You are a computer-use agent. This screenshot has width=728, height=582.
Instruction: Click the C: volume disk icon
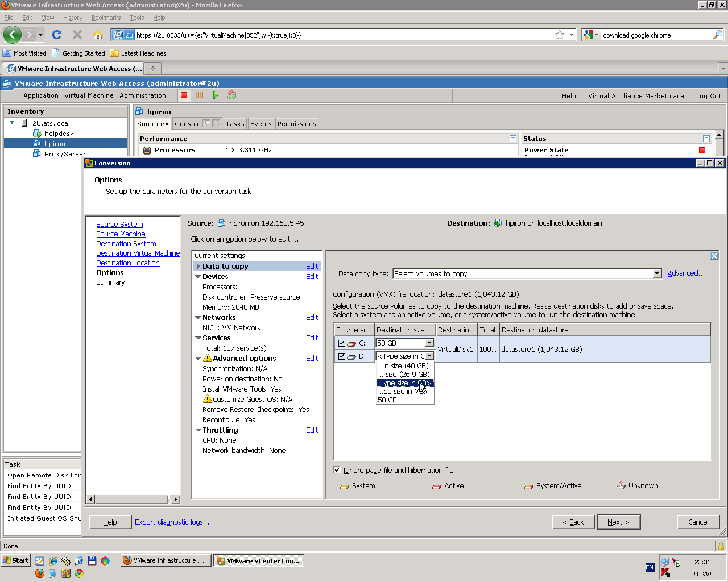pyautogui.click(x=351, y=343)
